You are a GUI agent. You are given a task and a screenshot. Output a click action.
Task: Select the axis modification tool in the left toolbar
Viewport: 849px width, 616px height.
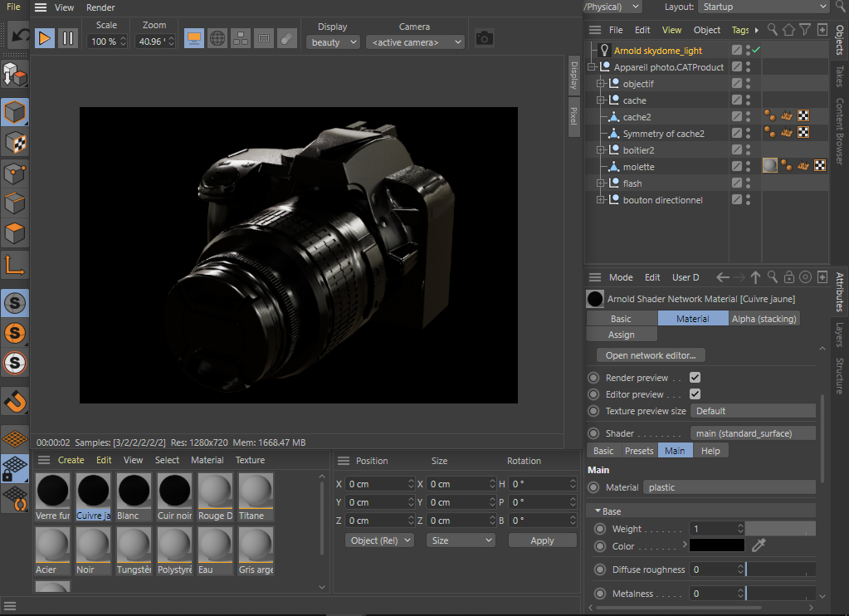click(x=14, y=266)
